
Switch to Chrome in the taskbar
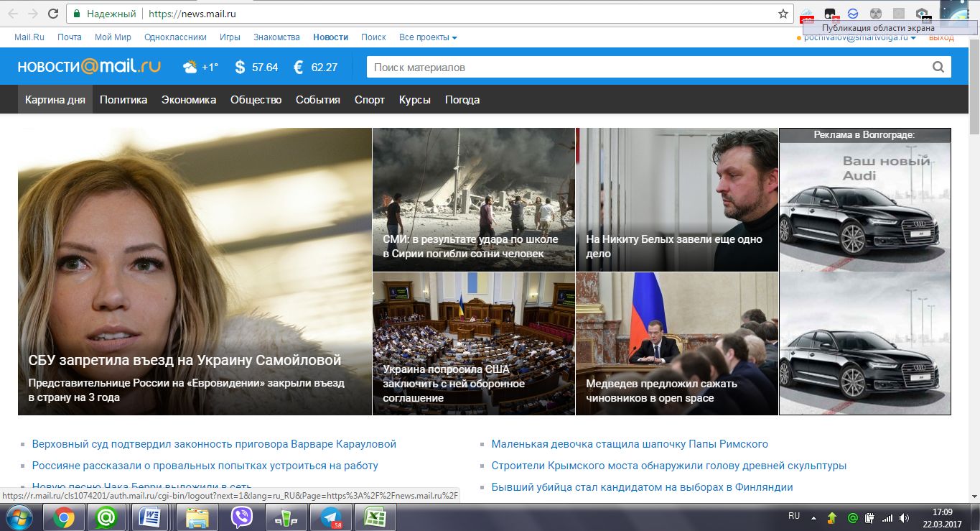click(64, 517)
